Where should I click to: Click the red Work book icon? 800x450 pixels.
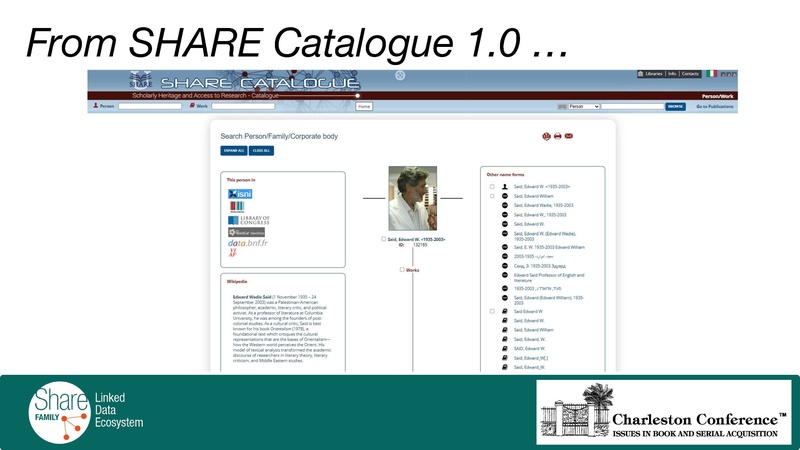[192, 106]
